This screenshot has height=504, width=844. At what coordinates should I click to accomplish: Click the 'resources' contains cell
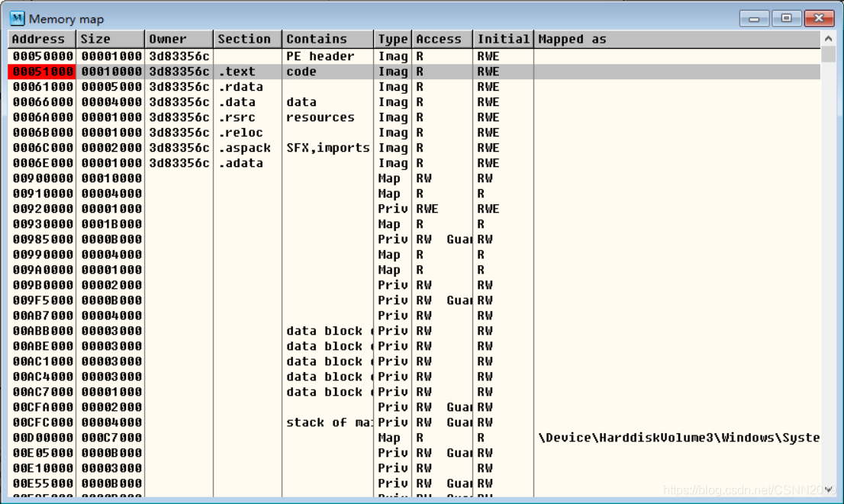click(328, 117)
